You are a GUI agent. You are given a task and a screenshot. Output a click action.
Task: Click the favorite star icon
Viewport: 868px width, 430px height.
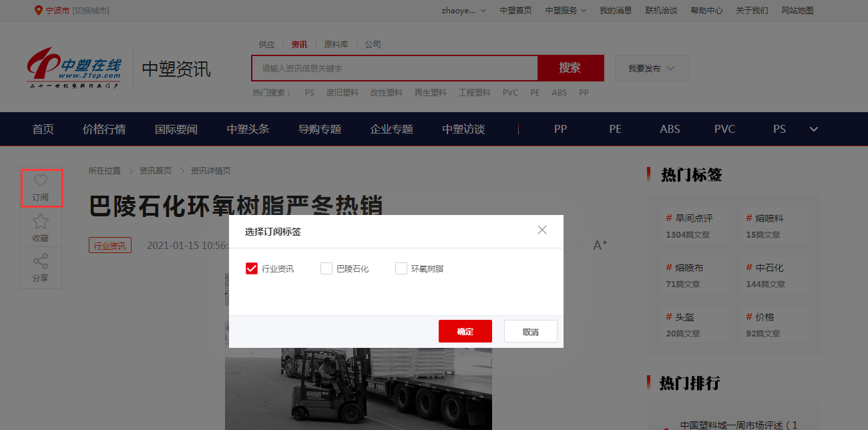(x=41, y=221)
